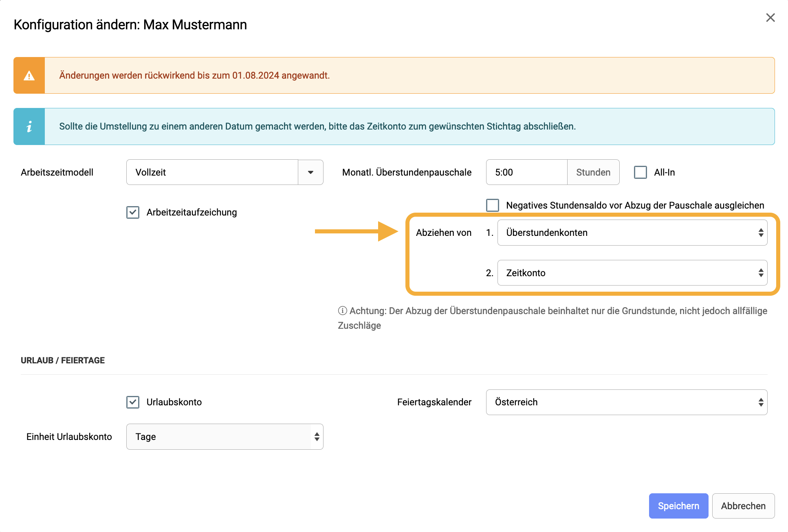Click the Zeitkonto abschließen info message
Screen dimensions: 788x532
pos(317,126)
